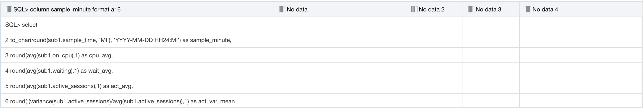Select the 'No data' column header
This screenshot has width=644, height=108.
pos(340,9)
